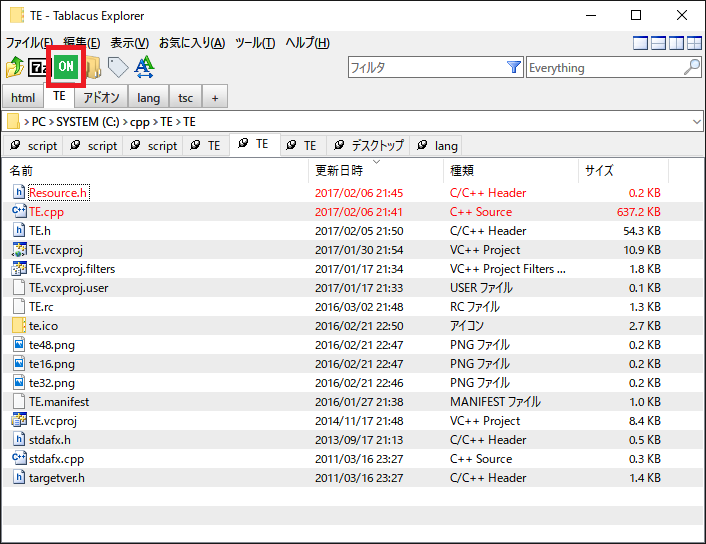Click the icon next to te.ico

point(19,325)
